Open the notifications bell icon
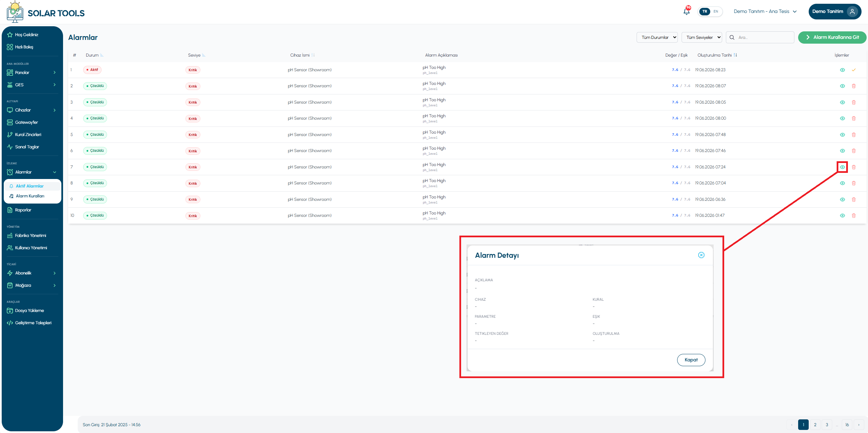 coord(686,11)
